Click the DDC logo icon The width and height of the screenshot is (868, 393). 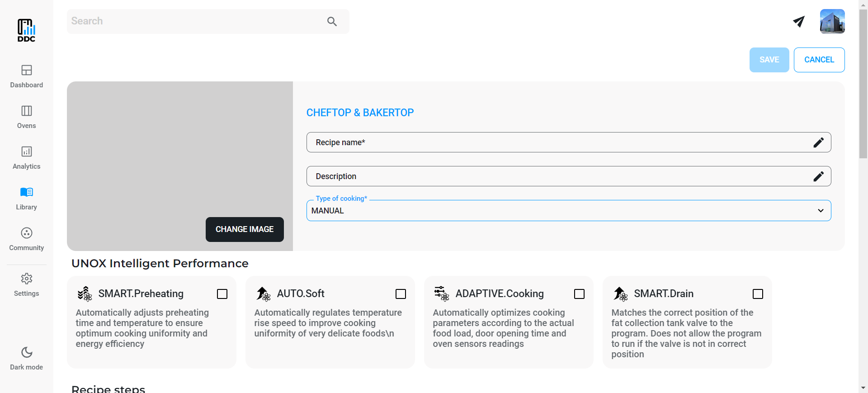[x=26, y=30]
